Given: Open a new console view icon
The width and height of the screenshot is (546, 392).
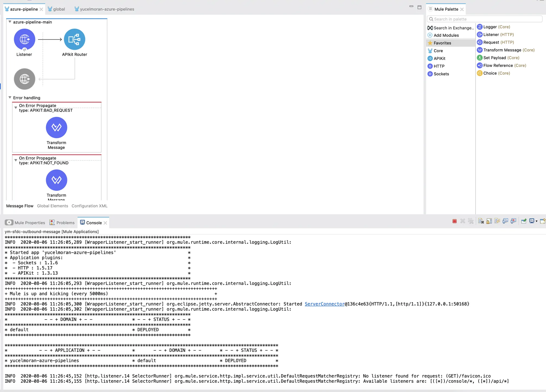Looking at the screenshot, I should click(x=543, y=221).
